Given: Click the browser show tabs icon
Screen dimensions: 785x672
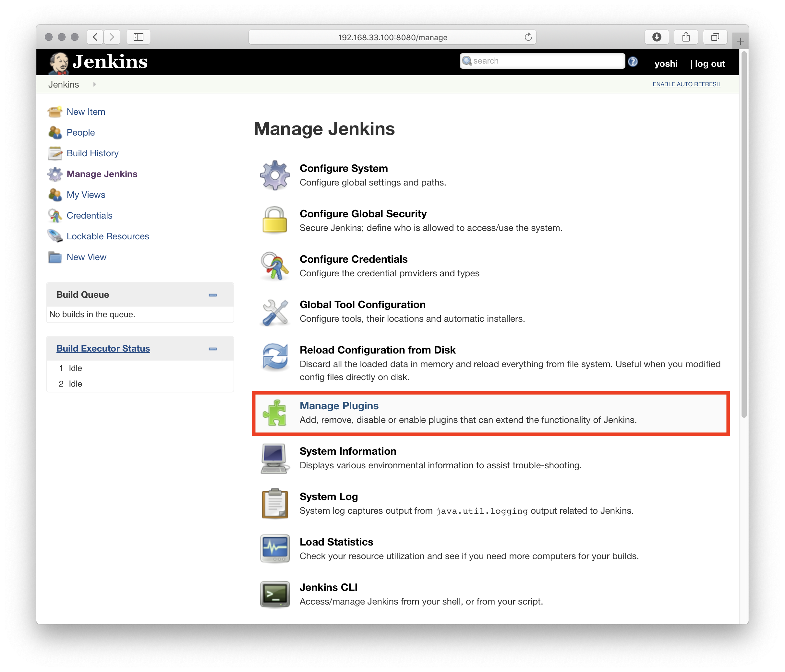Looking at the screenshot, I should [x=715, y=37].
